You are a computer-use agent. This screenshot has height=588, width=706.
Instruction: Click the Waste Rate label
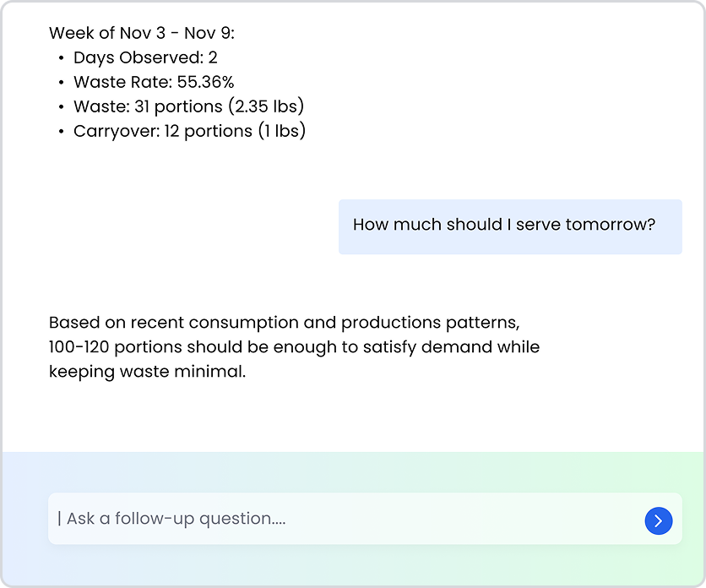[x=122, y=82]
